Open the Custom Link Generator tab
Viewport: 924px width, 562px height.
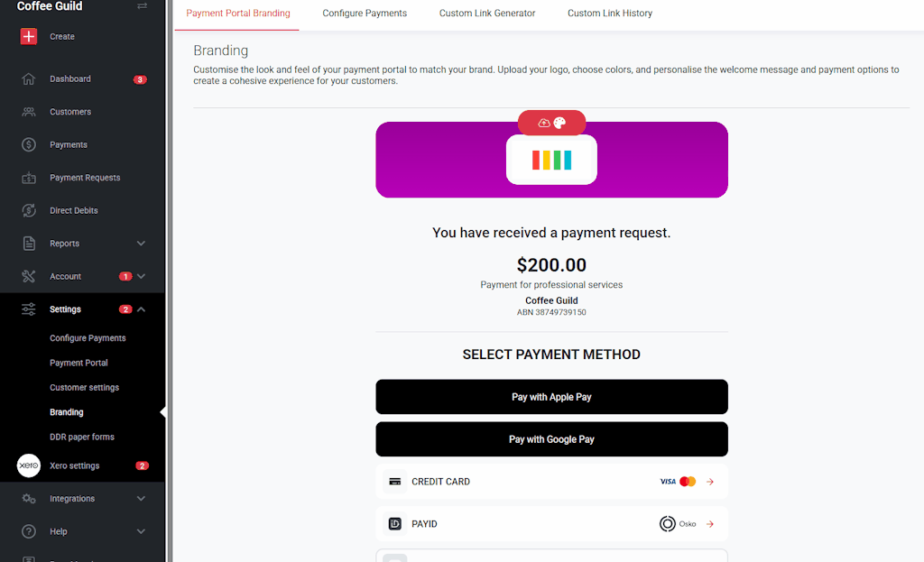click(x=487, y=14)
